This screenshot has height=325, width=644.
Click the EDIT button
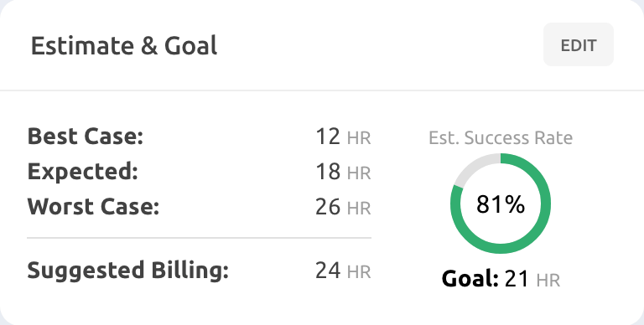[579, 44]
